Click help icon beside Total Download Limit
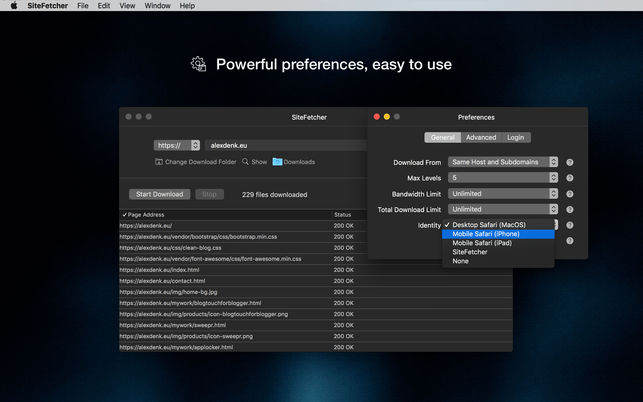The height and width of the screenshot is (402, 643). pos(570,210)
